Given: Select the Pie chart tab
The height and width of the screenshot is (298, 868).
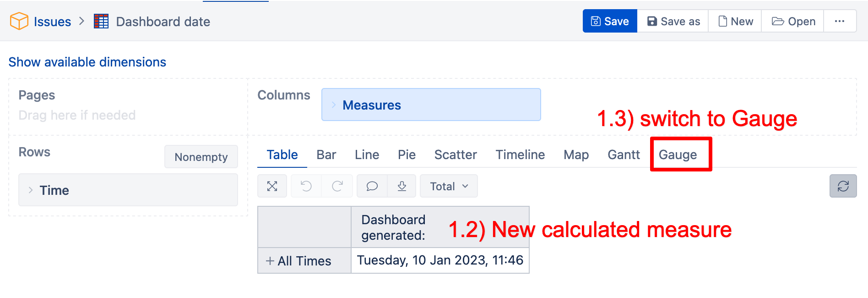Looking at the screenshot, I should click(x=407, y=155).
